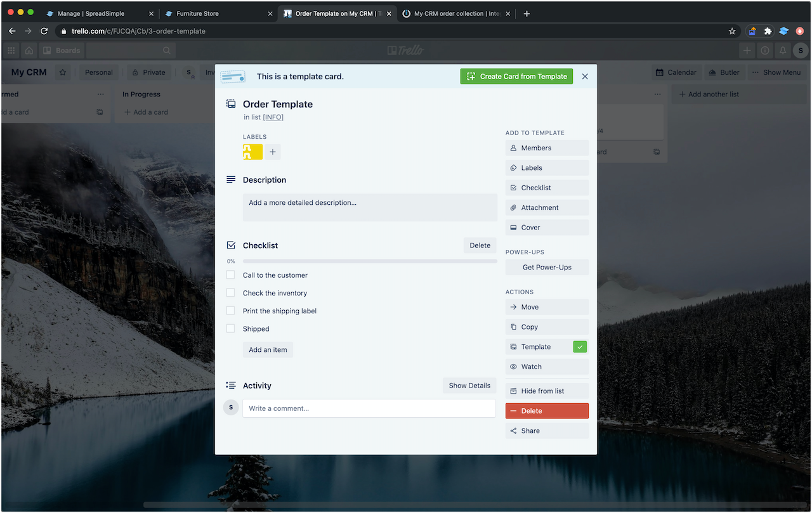This screenshot has width=812, height=513.
Task: Add a Cover to the card
Action: 546,227
